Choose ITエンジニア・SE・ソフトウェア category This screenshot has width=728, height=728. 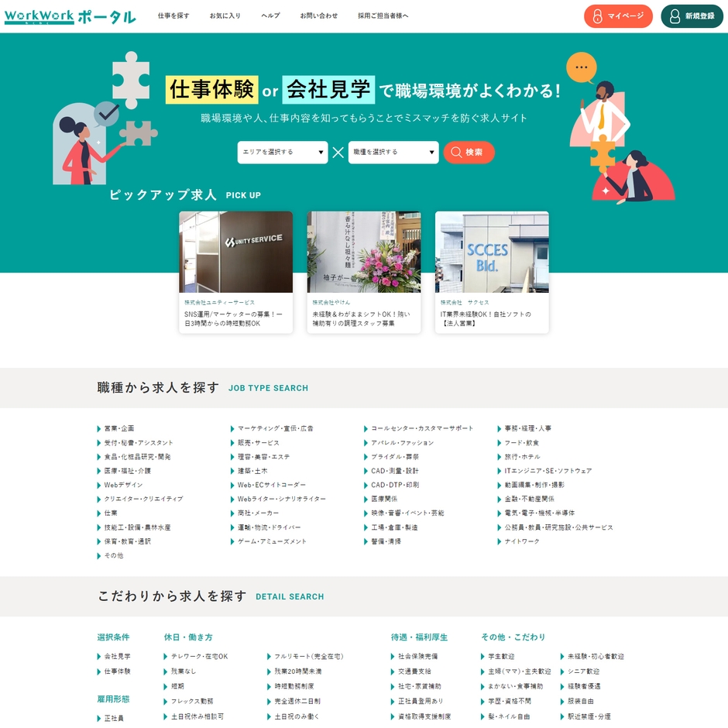pos(548,471)
